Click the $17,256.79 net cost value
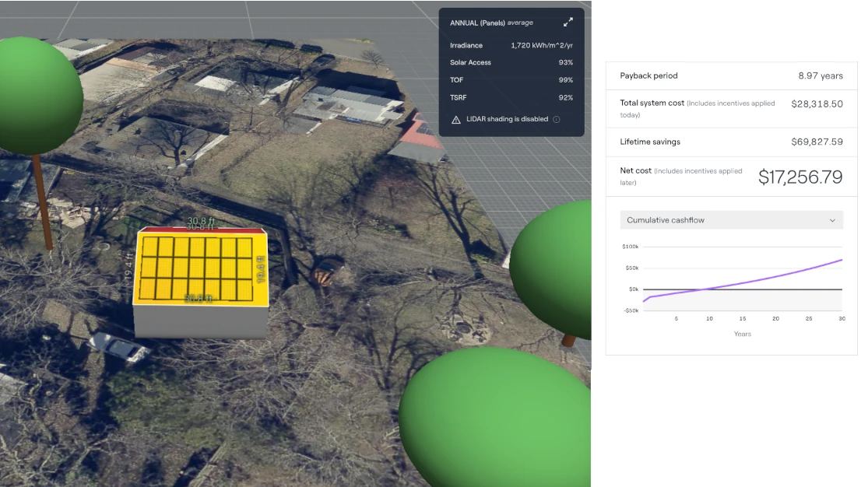The image size is (868, 487). click(x=799, y=177)
